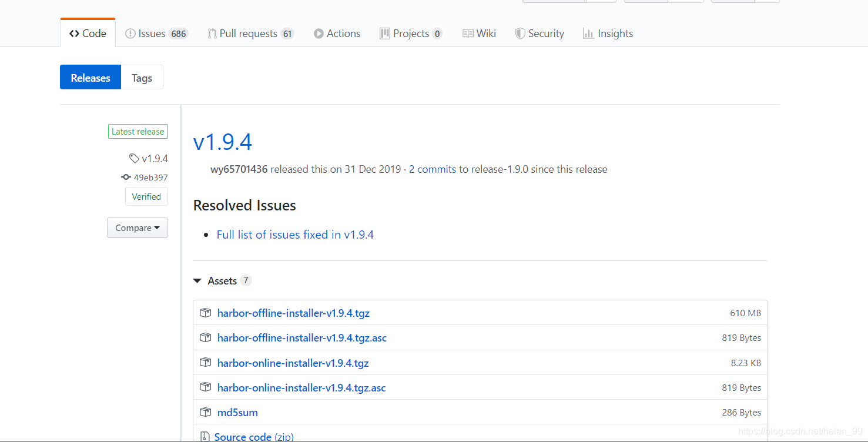Click the Latest release badge

pos(138,132)
